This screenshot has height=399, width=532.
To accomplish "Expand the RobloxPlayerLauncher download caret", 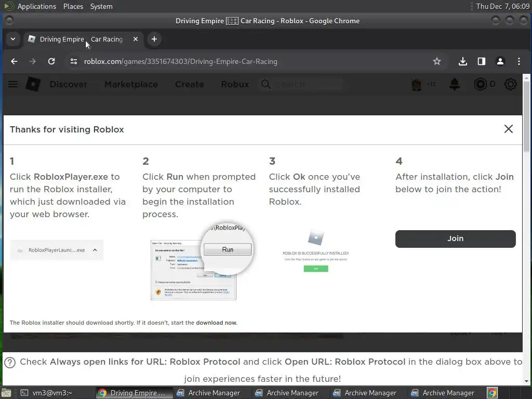I will [x=95, y=250].
